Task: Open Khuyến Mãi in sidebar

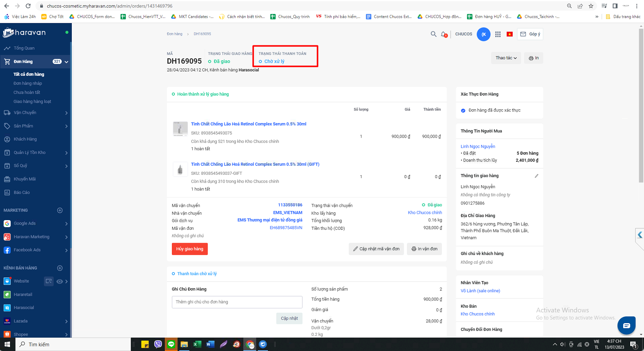Action: [x=25, y=179]
